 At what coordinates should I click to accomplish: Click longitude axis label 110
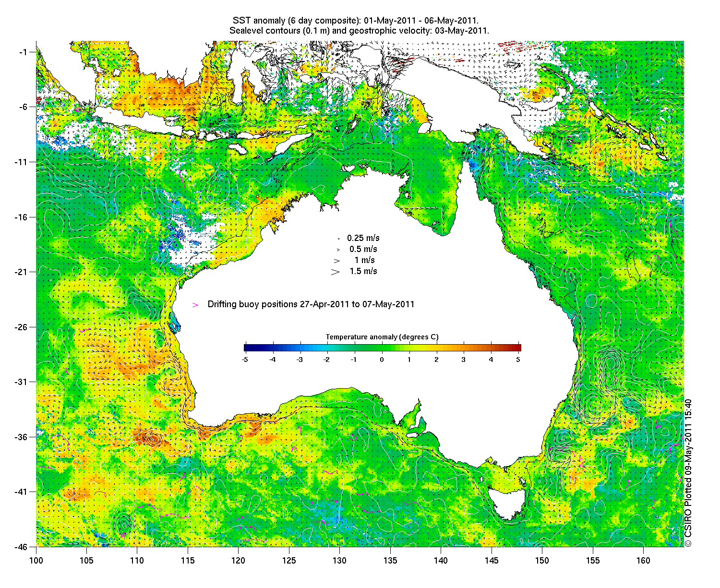click(x=137, y=561)
